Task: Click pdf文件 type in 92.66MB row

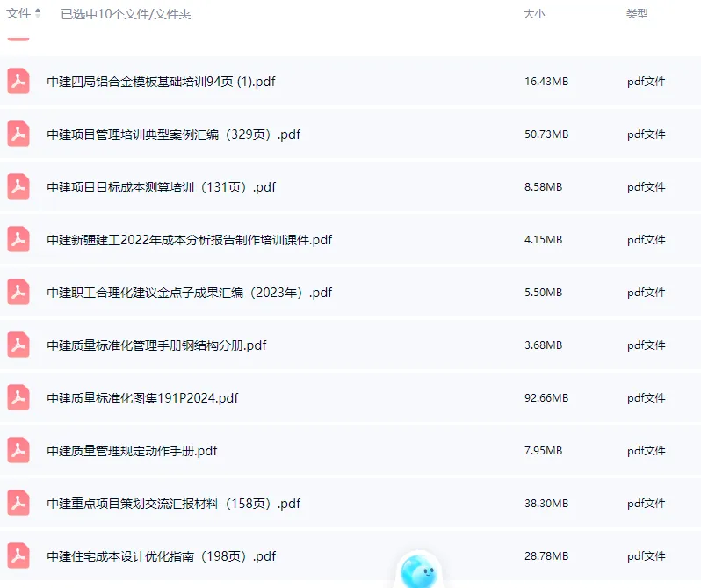Action: pyautogui.click(x=646, y=398)
